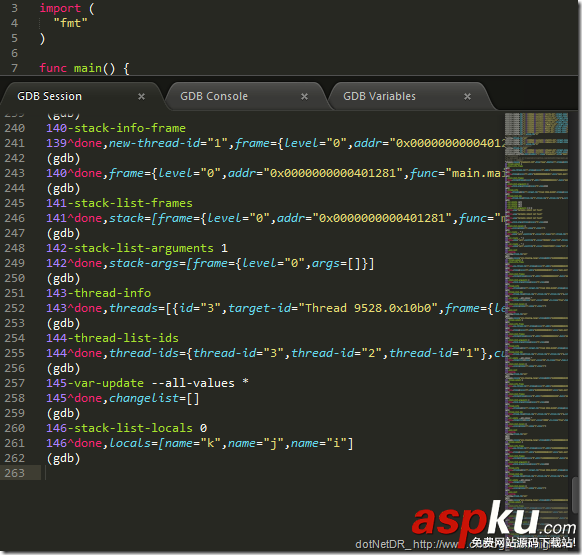Switch to the GDB Session tab
The image size is (582, 555).
(49, 97)
